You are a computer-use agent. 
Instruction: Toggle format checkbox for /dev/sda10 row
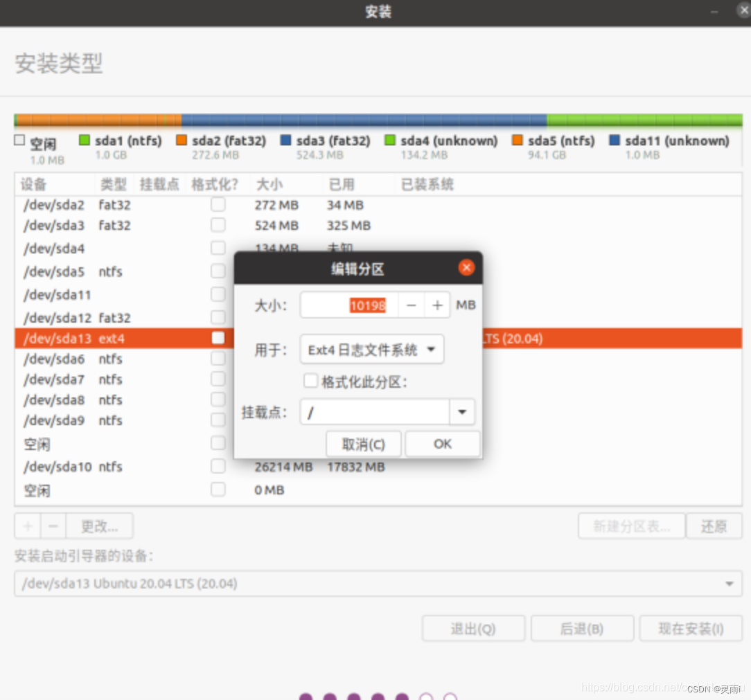(218, 466)
